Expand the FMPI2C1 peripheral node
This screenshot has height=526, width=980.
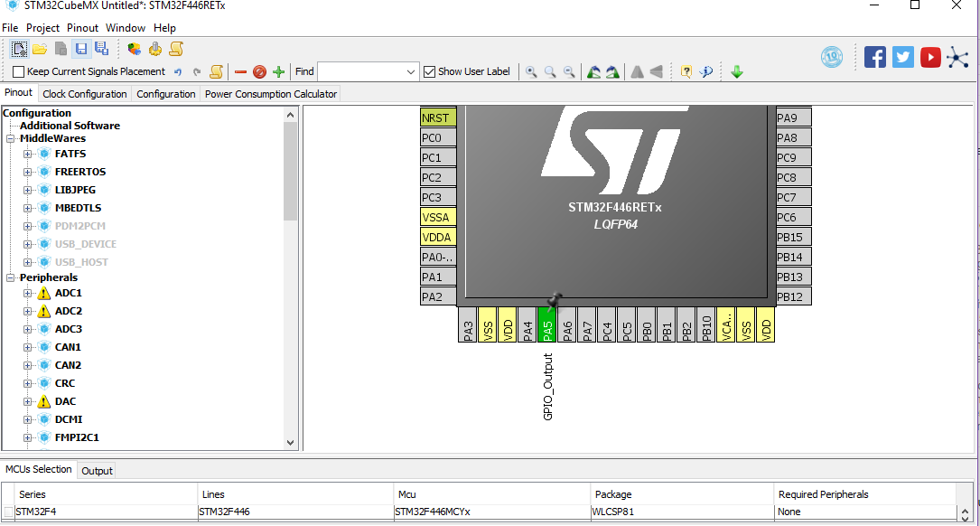[x=27, y=437]
